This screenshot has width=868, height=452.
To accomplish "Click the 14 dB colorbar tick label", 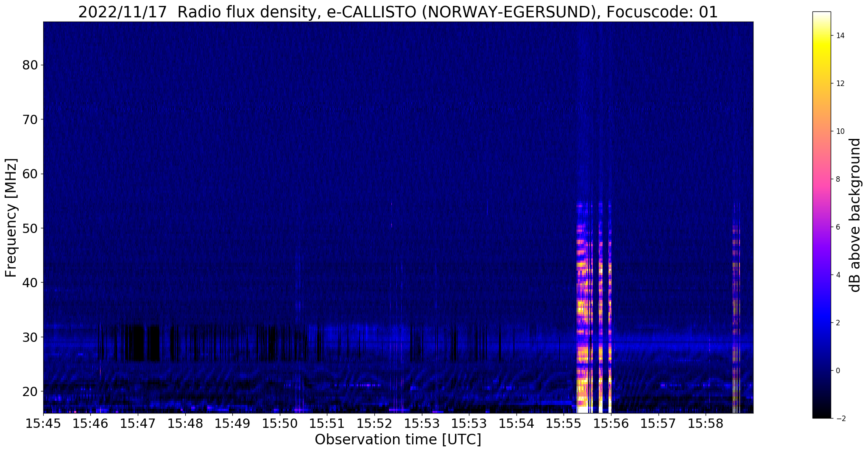I will [x=840, y=36].
